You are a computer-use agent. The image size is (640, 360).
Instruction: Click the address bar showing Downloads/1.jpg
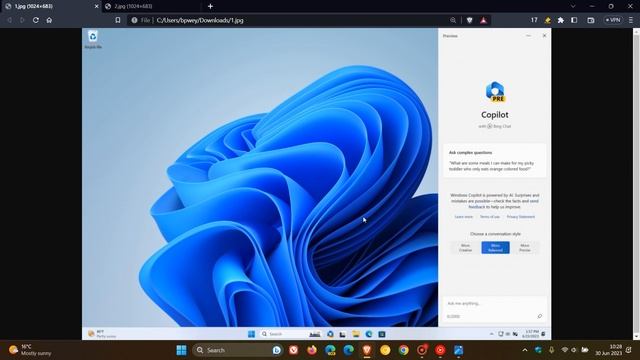302,20
